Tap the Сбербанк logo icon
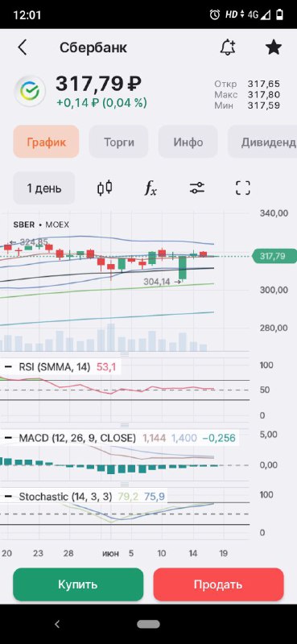Viewport: 297px width, 644px height. click(30, 91)
